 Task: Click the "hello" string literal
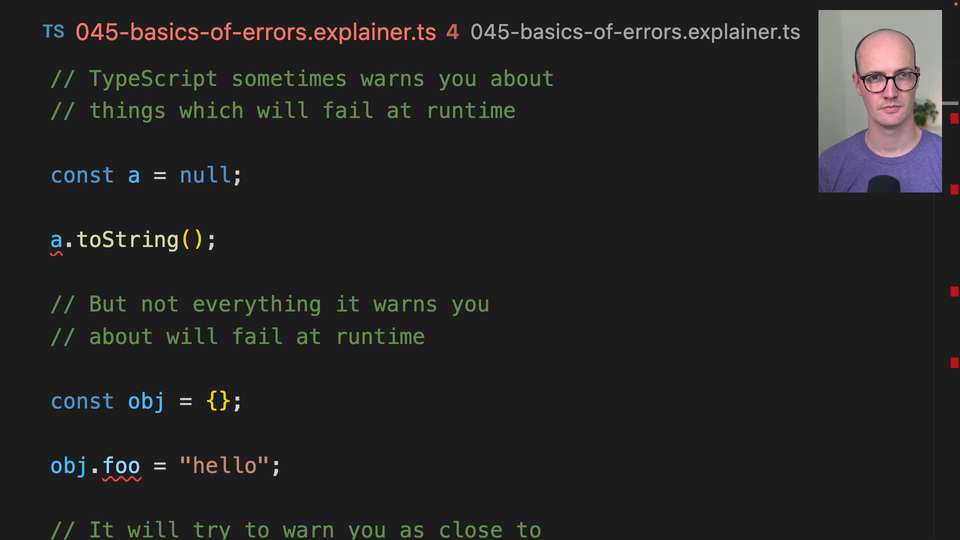(x=224, y=466)
